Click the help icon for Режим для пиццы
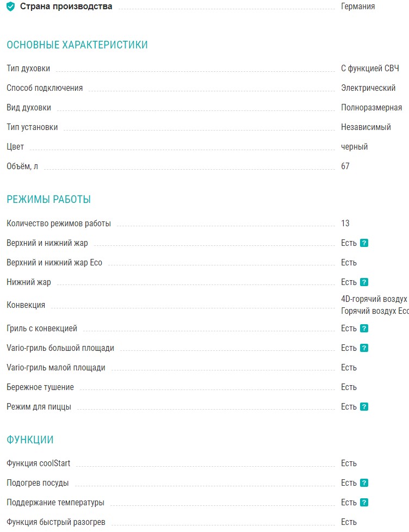Image resolution: width=409 pixels, height=532 pixels. pyautogui.click(x=364, y=407)
